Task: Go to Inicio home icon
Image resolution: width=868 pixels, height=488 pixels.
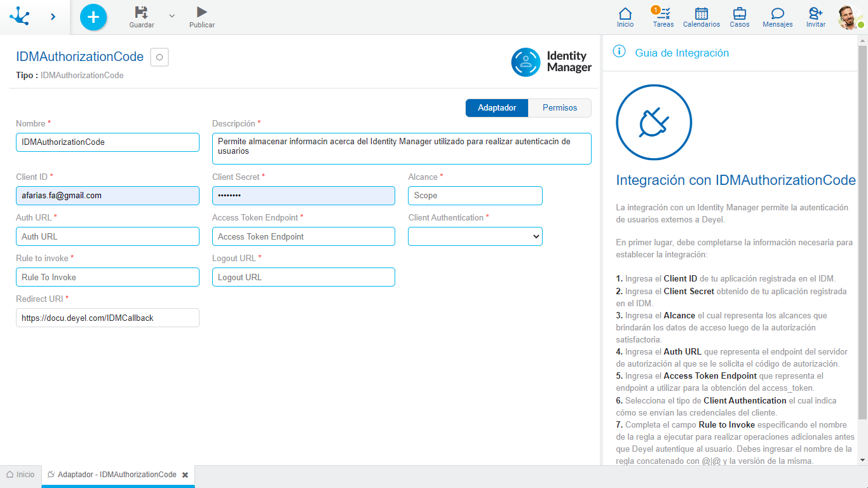Action: pos(625,13)
